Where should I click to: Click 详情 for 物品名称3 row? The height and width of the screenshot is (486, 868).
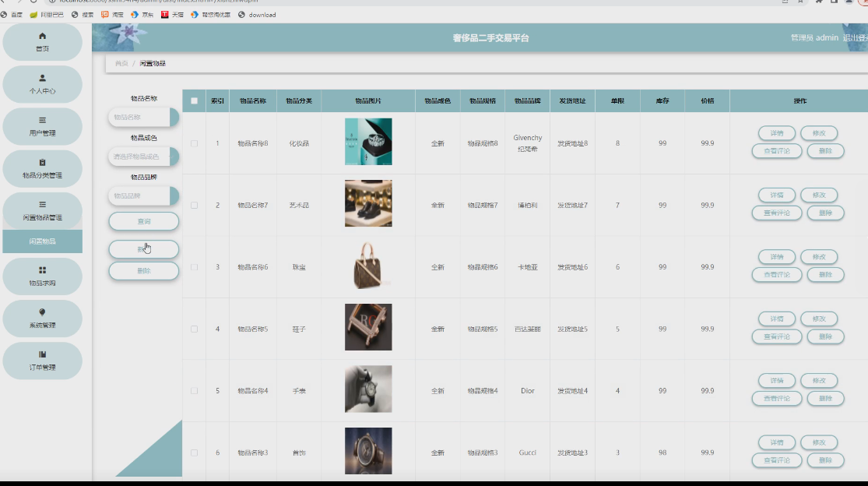tap(777, 443)
